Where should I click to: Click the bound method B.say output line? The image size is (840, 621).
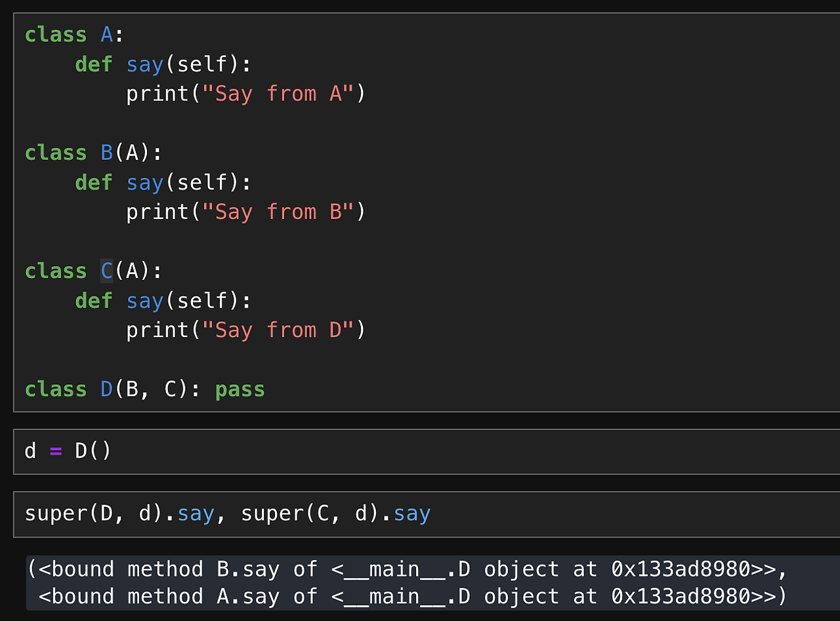(262, 569)
